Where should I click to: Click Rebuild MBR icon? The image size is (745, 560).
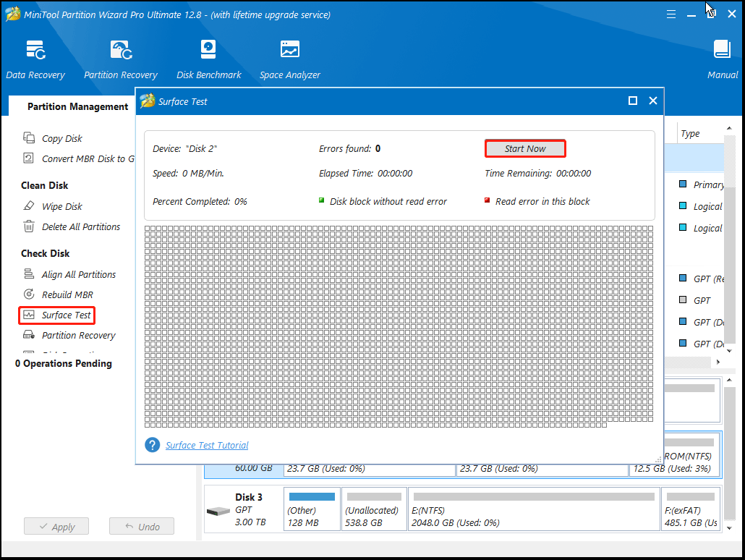(x=29, y=294)
